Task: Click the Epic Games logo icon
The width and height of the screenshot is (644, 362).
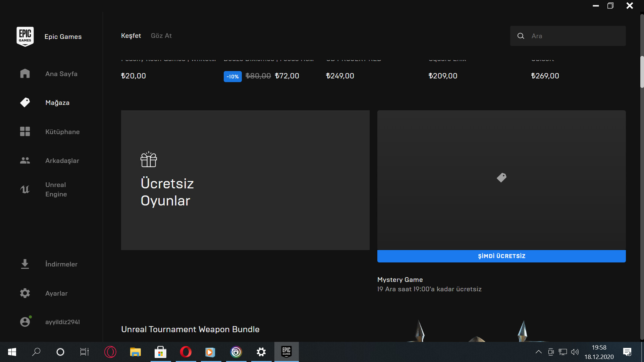Action: coord(25,37)
